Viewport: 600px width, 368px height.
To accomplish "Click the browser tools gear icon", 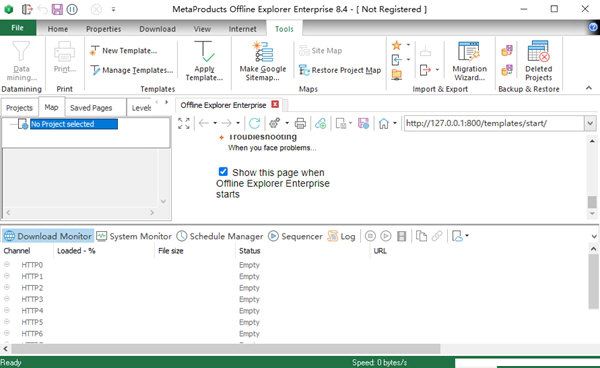I will (x=274, y=123).
